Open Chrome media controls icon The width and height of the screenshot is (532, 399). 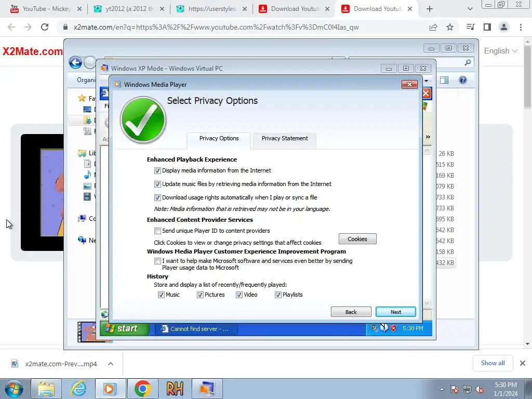(471, 27)
